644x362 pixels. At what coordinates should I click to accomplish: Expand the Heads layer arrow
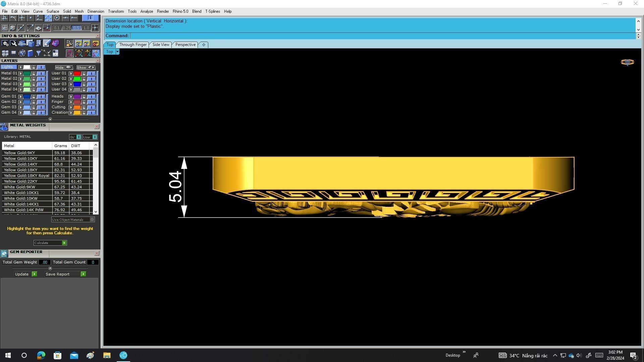pyautogui.click(x=71, y=97)
